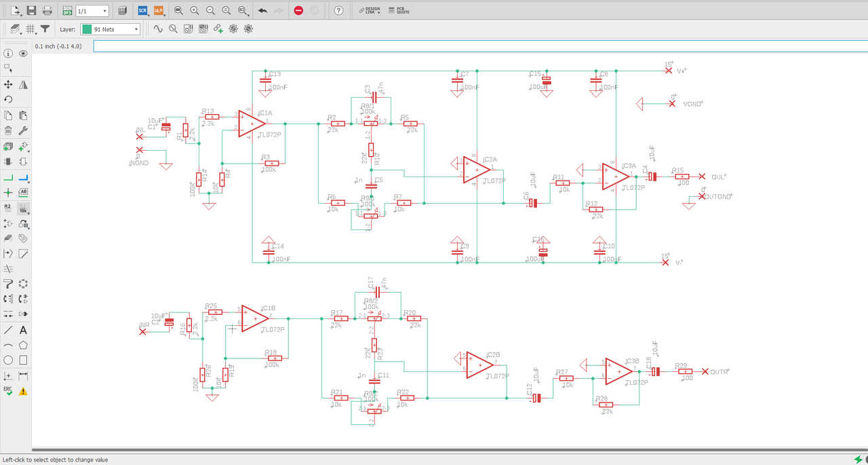The image size is (868, 465).
Task: Click the green 91 Nets layer color swatch
Action: [87, 29]
